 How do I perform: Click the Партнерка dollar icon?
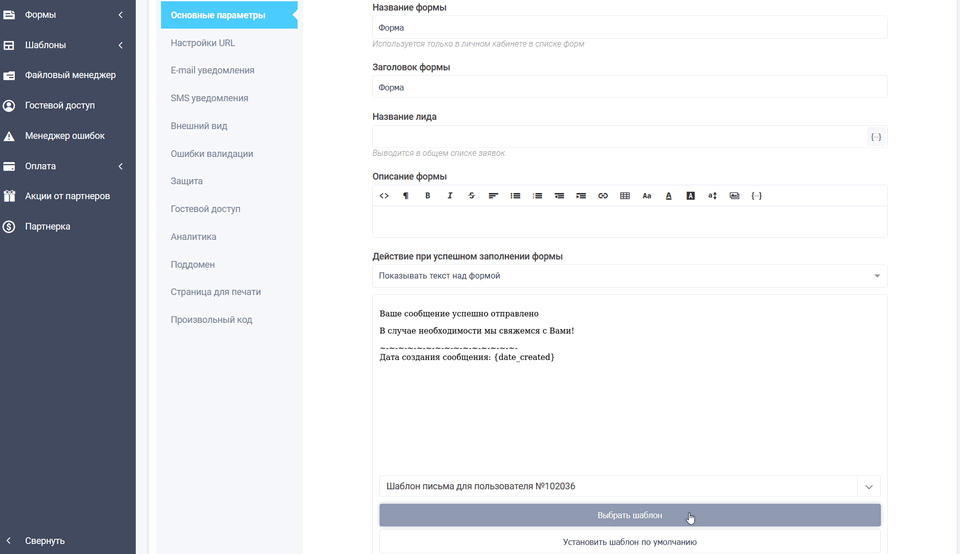(9, 226)
